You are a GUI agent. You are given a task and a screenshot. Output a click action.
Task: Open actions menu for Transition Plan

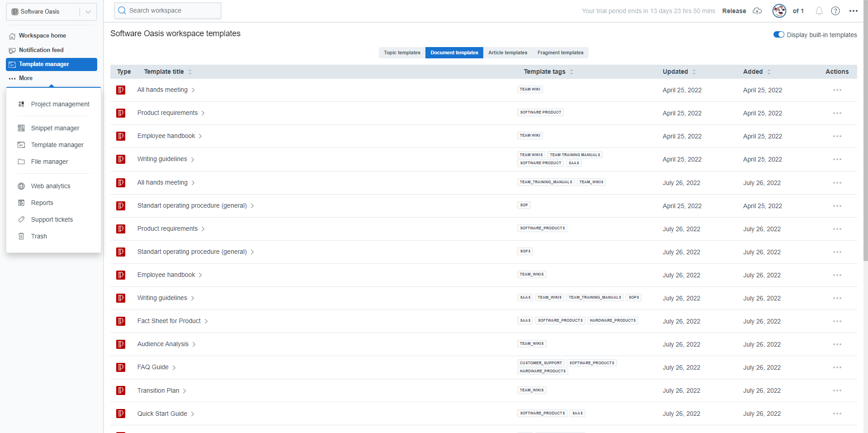pos(837,390)
